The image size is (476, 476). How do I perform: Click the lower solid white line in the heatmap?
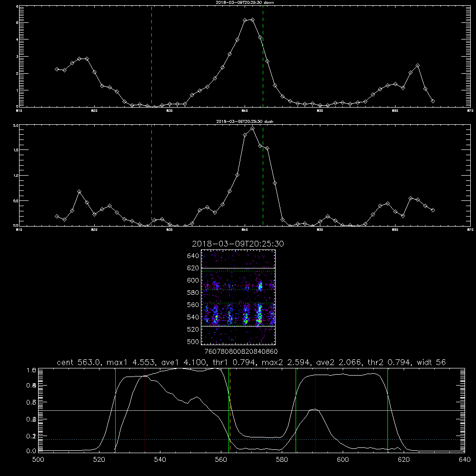click(x=238, y=326)
